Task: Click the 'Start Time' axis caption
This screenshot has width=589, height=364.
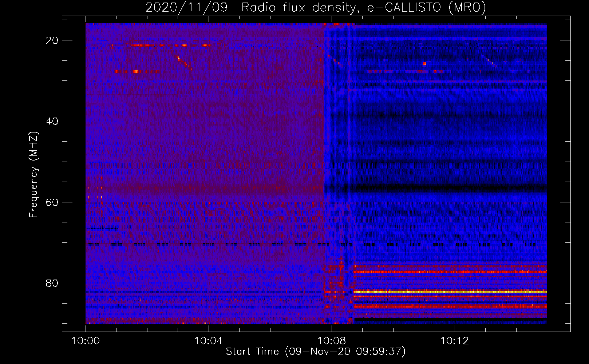Action: [x=316, y=351]
